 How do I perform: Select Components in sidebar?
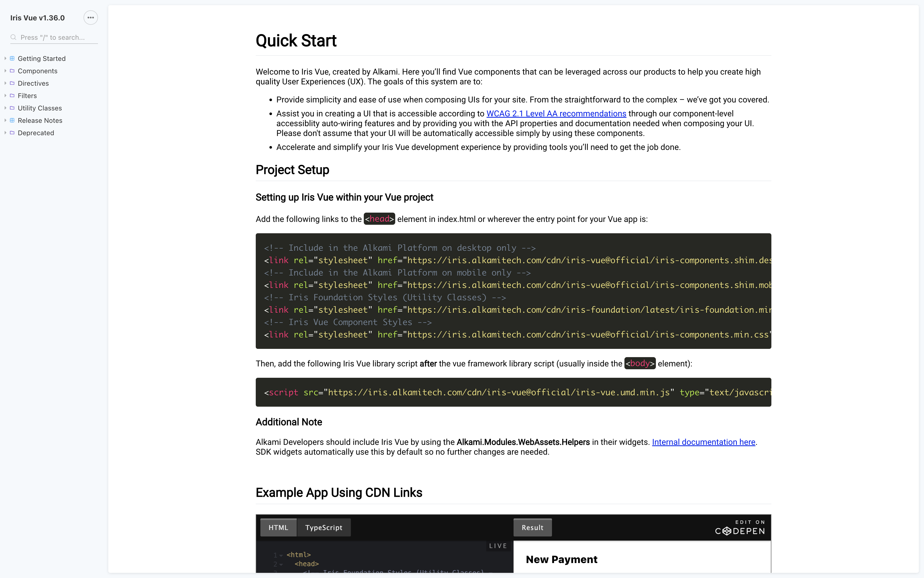tap(37, 71)
